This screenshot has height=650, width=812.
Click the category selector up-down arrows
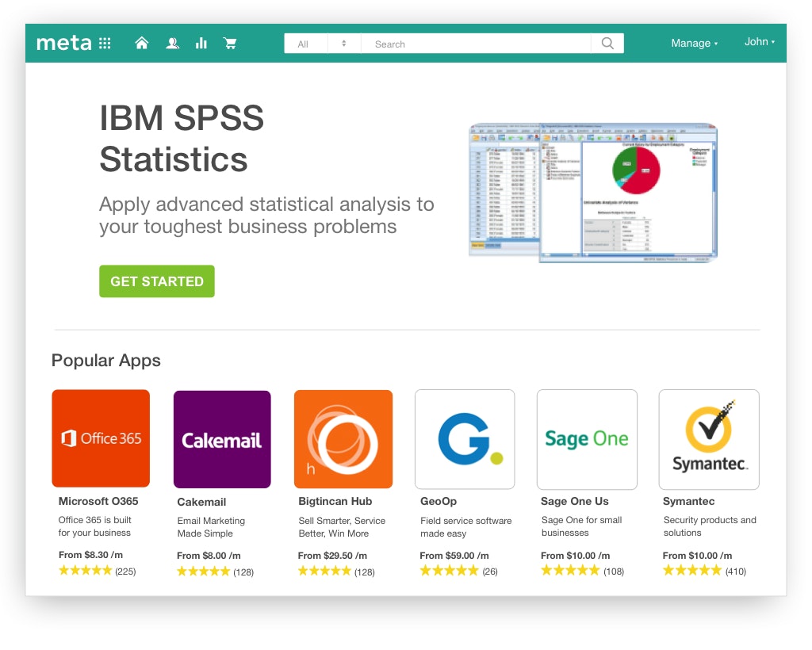(344, 44)
